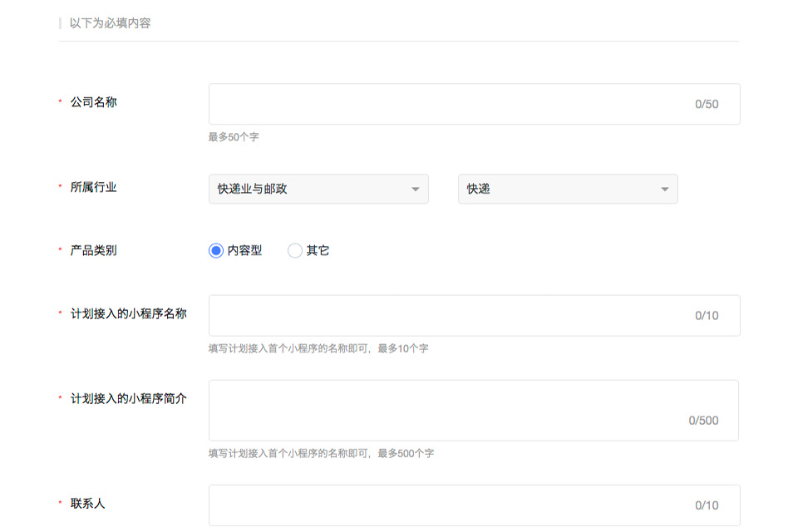Click the red asterisk next to 公司名称
This screenshot has width=798, height=532.
(58, 101)
